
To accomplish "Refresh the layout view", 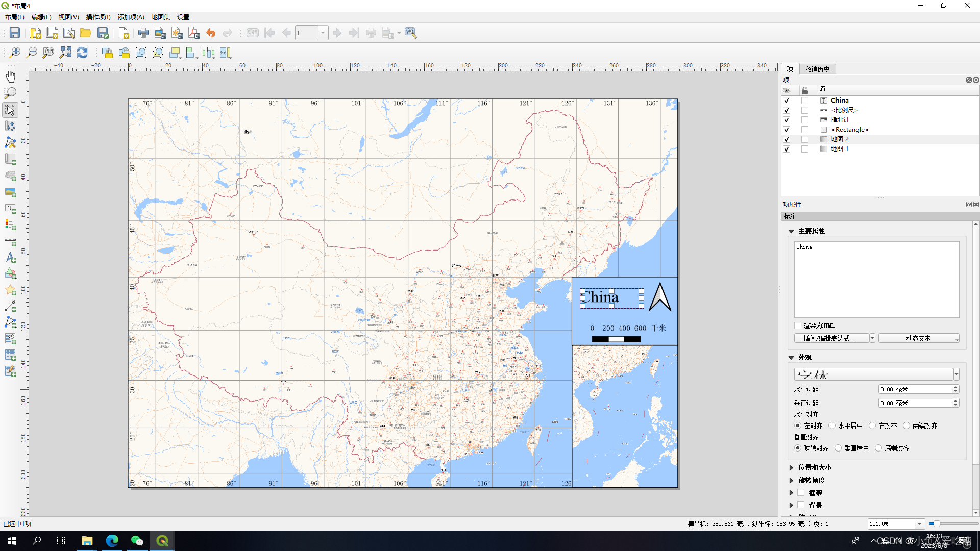I will pyautogui.click(x=82, y=53).
